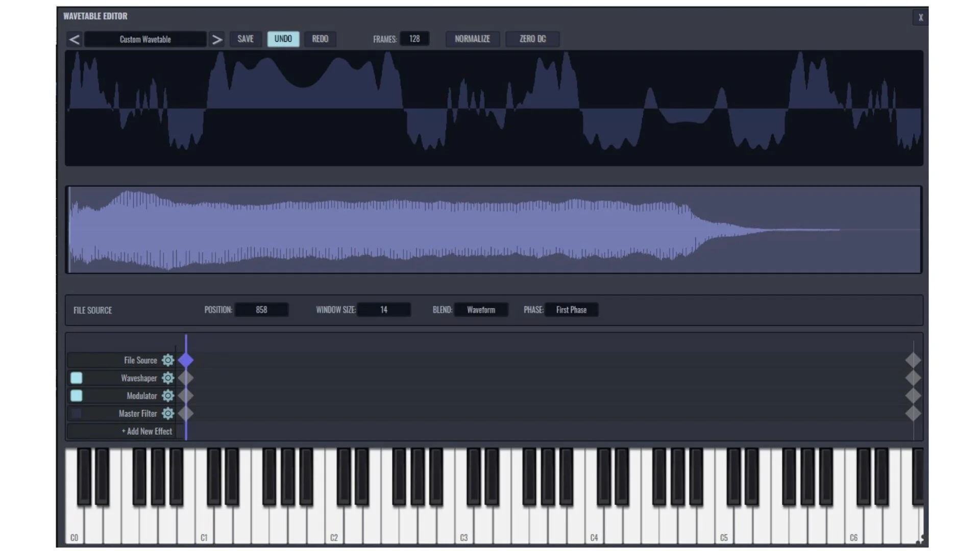Click the Save button
Image resolution: width=980 pixels, height=551 pixels.
(x=246, y=39)
